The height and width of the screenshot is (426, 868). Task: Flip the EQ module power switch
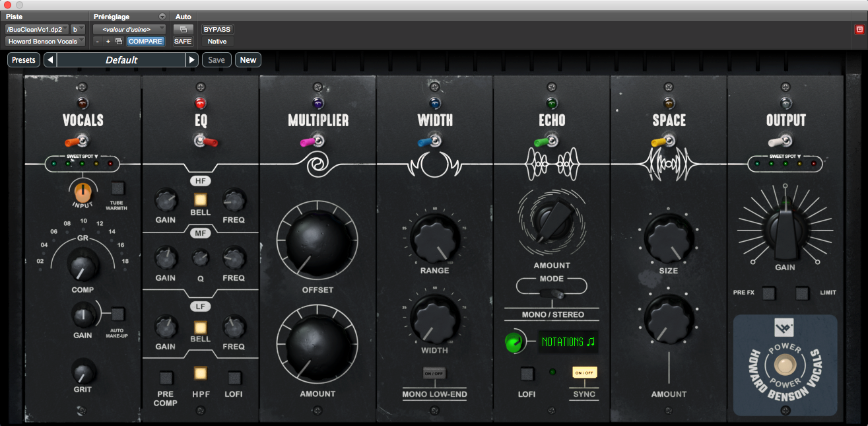(200, 141)
